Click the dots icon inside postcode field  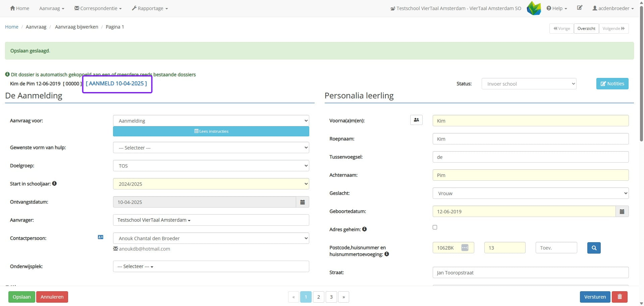pos(465,248)
